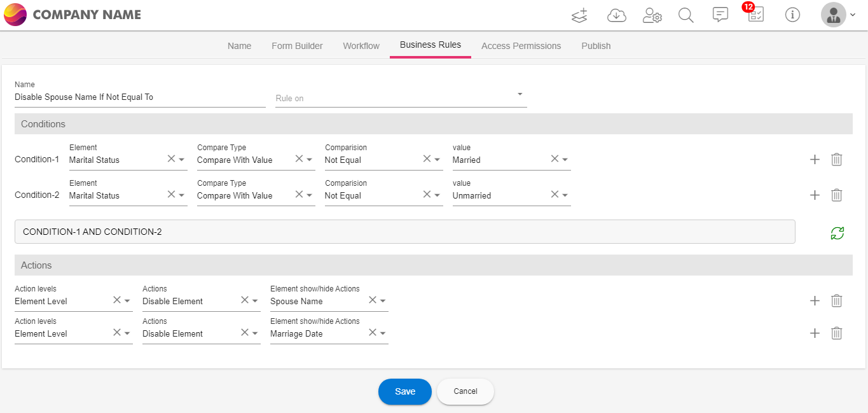
Task: Expand the Spouse Name element dropdown
Action: [383, 301]
